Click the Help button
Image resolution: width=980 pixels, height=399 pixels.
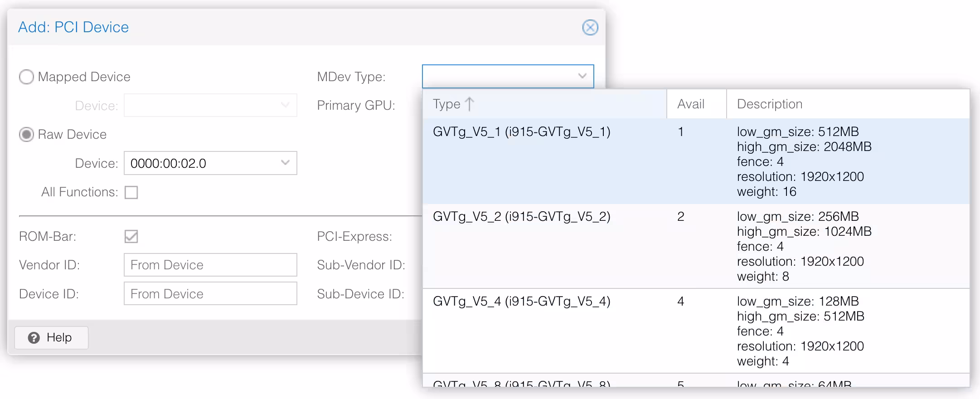(51, 338)
